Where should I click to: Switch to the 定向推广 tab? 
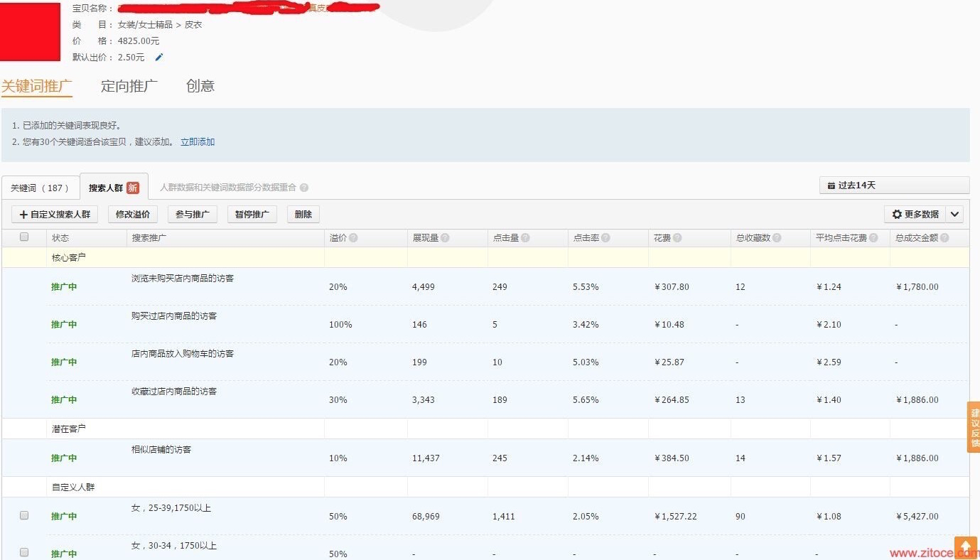(129, 87)
